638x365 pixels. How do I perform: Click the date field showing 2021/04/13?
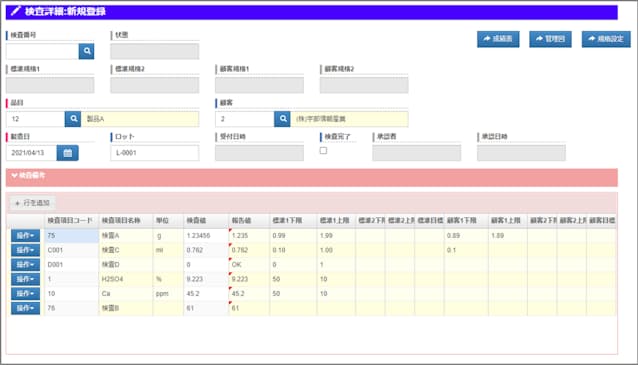click(x=31, y=153)
